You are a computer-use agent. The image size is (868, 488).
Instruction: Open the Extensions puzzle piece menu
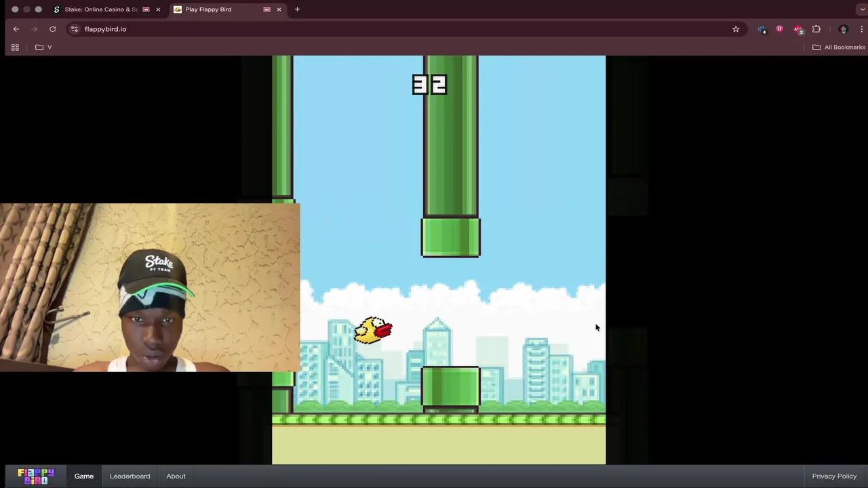tap(816, 29)
